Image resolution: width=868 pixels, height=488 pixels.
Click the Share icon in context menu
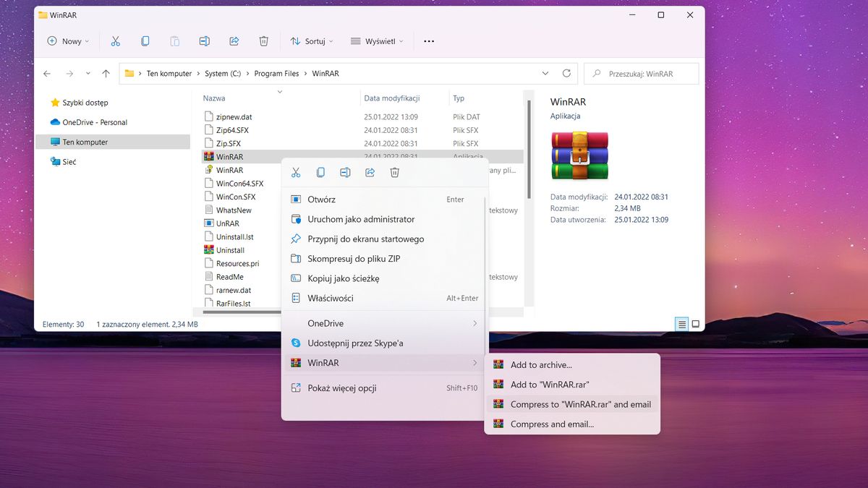[370, 172]
